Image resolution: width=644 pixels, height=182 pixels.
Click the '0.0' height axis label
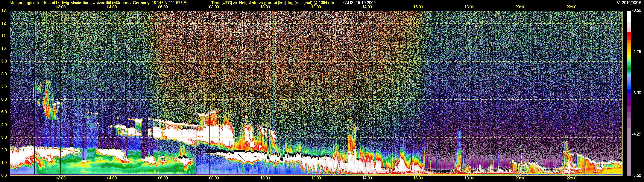[4, 175]
